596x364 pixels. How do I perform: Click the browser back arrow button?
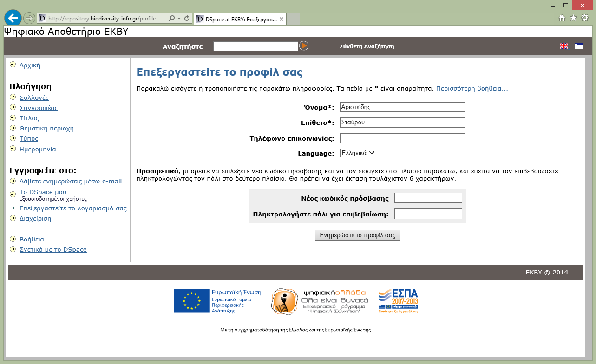coord(13,18)
